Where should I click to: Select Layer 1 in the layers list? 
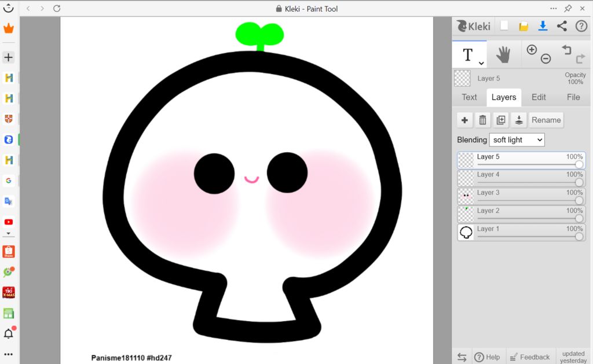pyautogui.click(x=522, y=233)
